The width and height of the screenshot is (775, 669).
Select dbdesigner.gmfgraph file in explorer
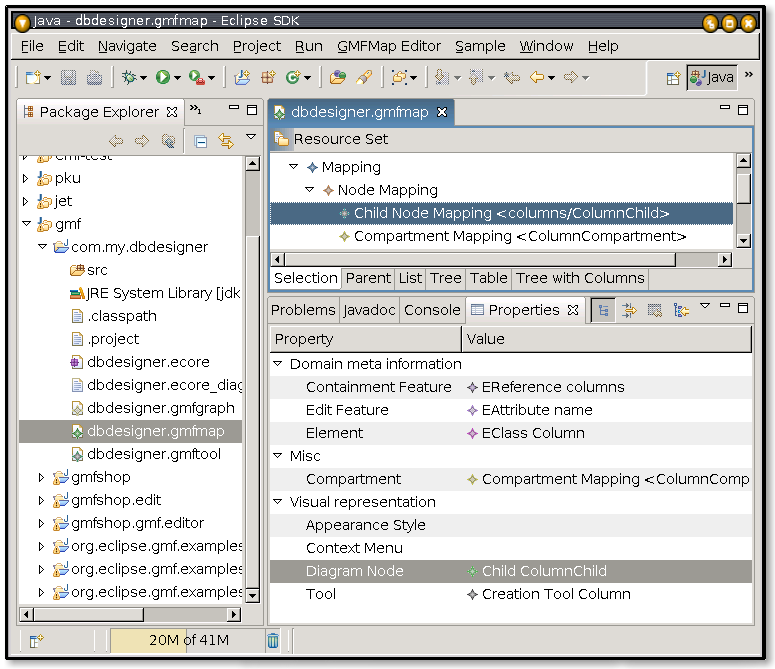click(x=160, y=408)
